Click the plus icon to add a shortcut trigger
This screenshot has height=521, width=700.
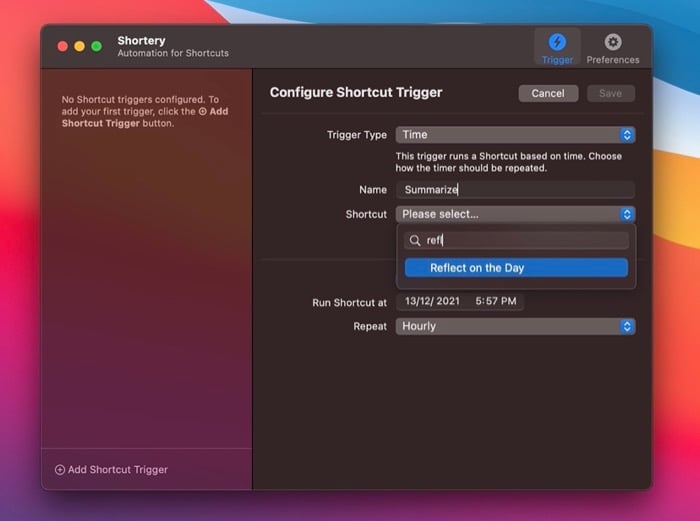tap(59, 469)
